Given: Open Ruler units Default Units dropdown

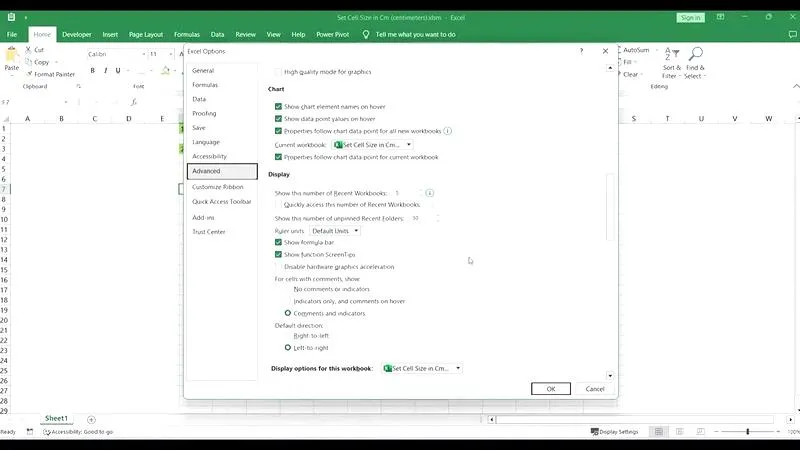Looking at the screenshot, I should [x=335, y=231].
